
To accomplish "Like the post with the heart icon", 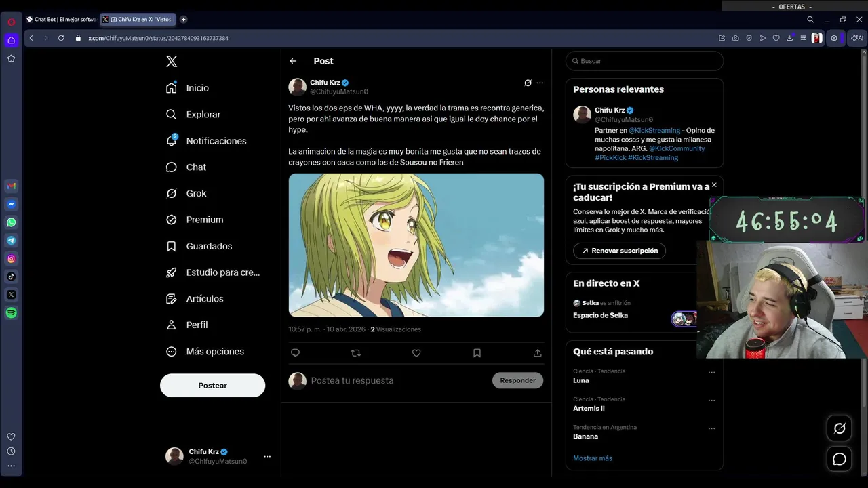I will 416,353.
